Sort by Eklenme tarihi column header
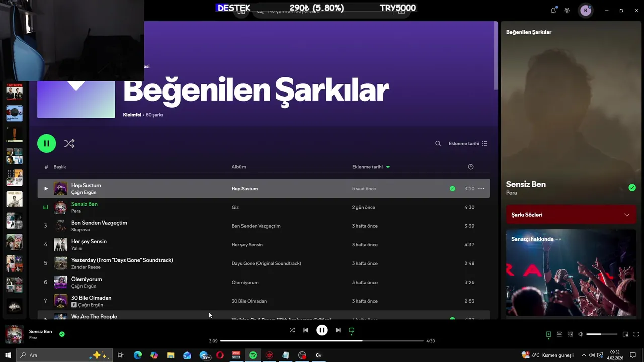Image resolution: width=644 pixels, height=362 pixels. pos(371,167)
